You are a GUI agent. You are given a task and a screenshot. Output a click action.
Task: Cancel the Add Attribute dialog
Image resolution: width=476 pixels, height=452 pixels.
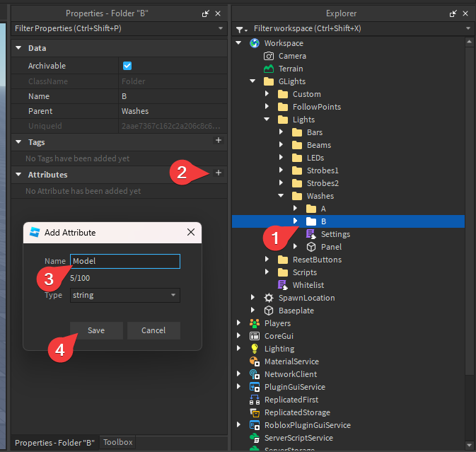pyautogui.click(x=153, y=330)
